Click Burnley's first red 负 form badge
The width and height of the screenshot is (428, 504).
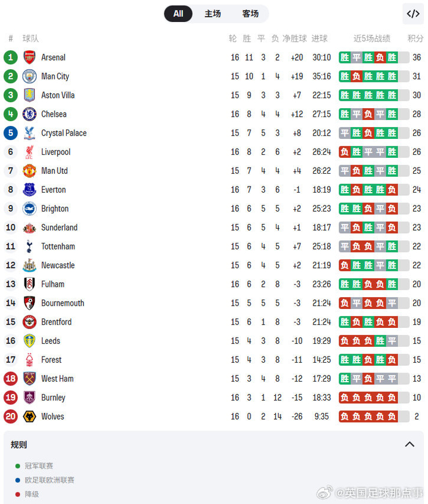[345, 398]
